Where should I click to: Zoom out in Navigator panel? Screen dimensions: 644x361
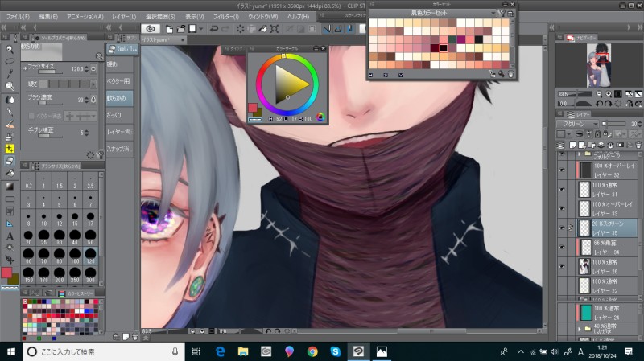tap(599, 94)
